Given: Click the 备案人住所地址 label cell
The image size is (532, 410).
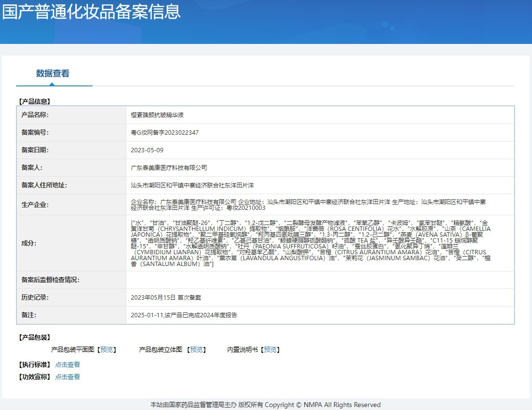Looking at the screenshot, I should 72,185.
